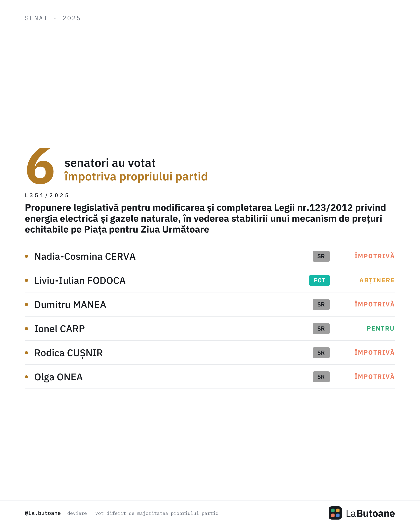Click the 'împotriva propriului partid' heading
Viewport: 420px width, 525px height.
[136, 177]
